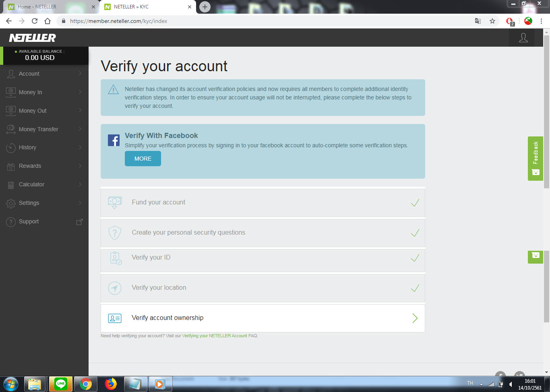
Task: Click the security questions shield icon
Action: click(115, 233)
